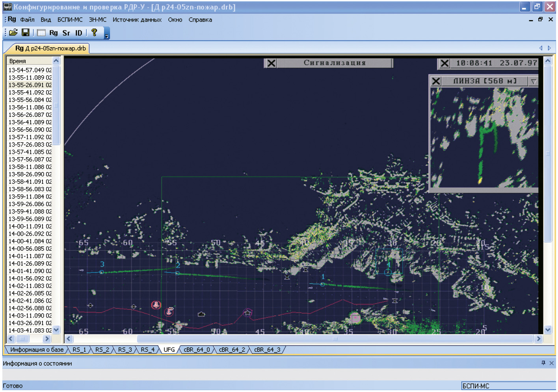558x392 pixels.
Task: Switch to the cBR_64_0 tab
Action: (x=197, y=349)
